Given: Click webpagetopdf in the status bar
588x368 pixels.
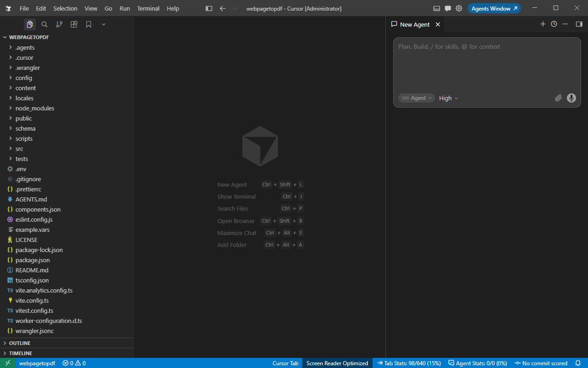Looking at the screenshot, I should pyautogui.click(x=37, y=363).
